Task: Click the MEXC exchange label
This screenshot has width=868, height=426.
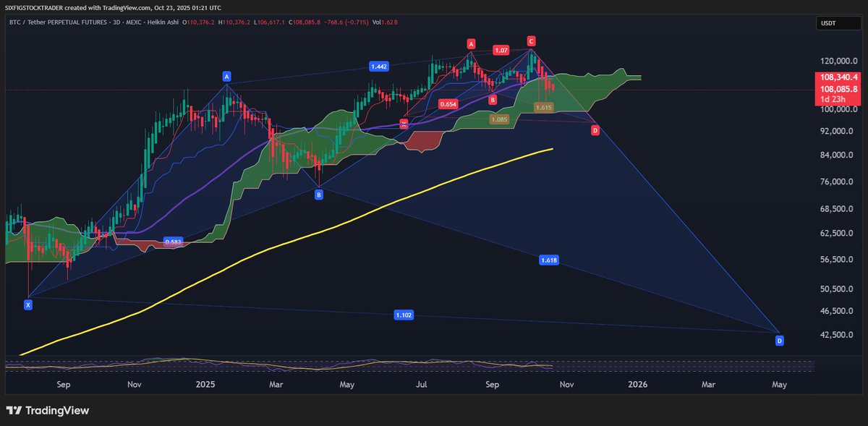Action: coord(132,22)
